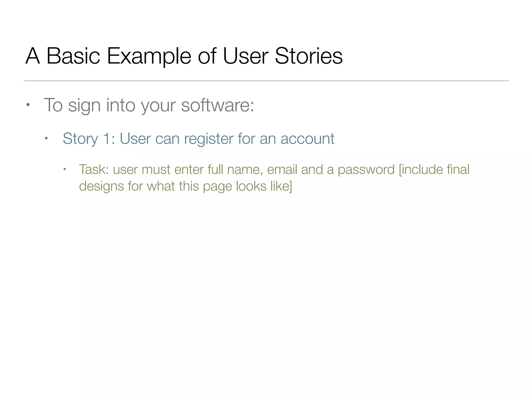Image resolution: width=532 pixels, height=399 pixels.
Task: Click the line 'designs for what this page looks like]'
Action: [185, 186]
